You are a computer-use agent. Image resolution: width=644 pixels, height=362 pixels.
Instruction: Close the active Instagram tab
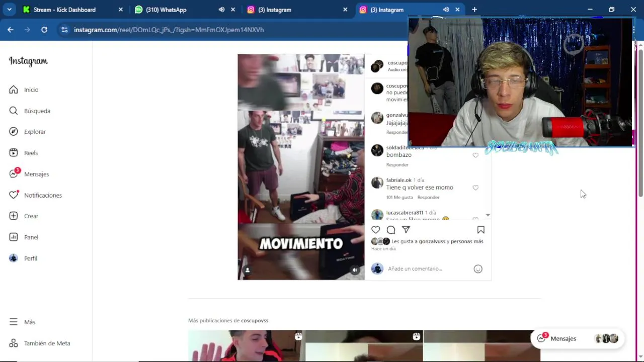457,10
